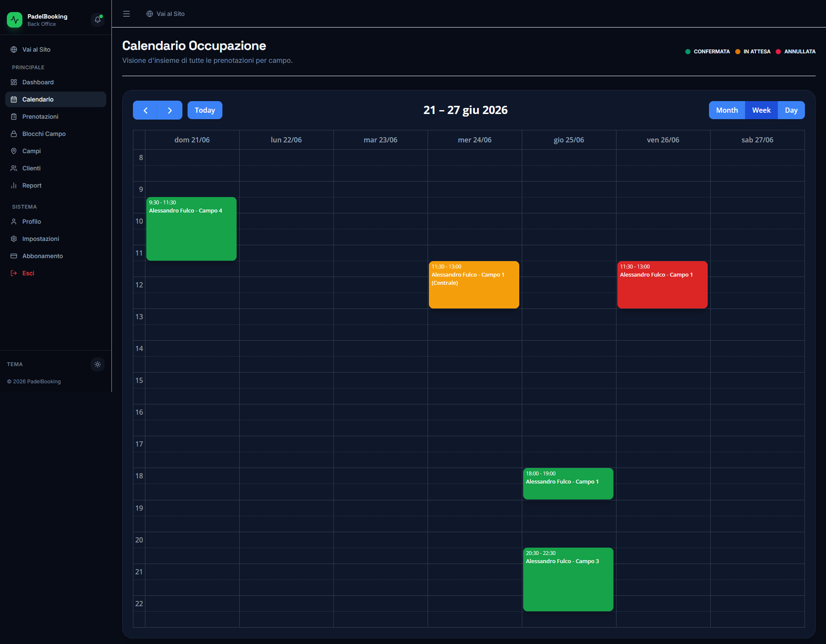Click orange In Attesa legend dot

coord(738,52)
